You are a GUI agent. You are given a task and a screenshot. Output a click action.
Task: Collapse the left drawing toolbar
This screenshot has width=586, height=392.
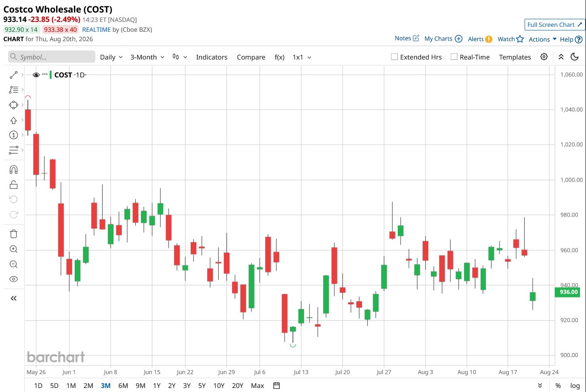(13, 298)
